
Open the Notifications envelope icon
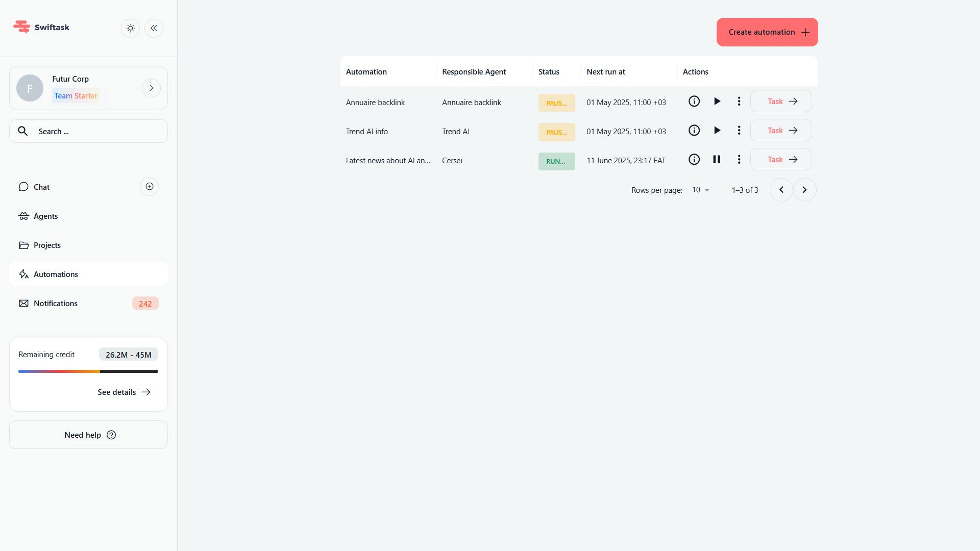(23, 303)
